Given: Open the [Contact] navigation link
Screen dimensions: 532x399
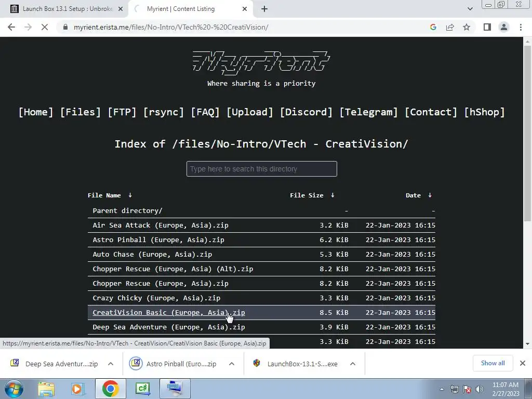Looking at the screenshot, I should click(431, 112).
